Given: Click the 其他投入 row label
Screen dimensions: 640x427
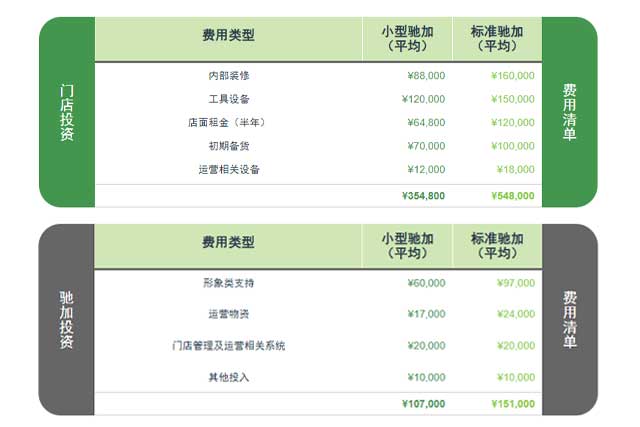Looking at the screenshot, I should pyautogui.click(x=228, y=377).
